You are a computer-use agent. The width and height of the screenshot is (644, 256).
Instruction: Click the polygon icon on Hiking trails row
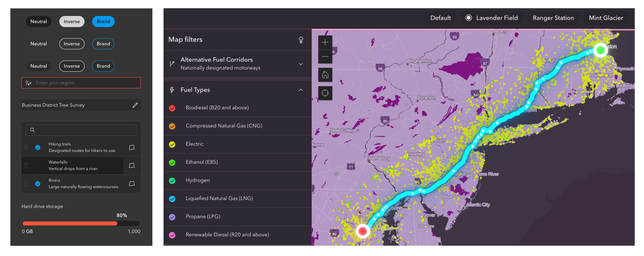[x=132, y=148]
